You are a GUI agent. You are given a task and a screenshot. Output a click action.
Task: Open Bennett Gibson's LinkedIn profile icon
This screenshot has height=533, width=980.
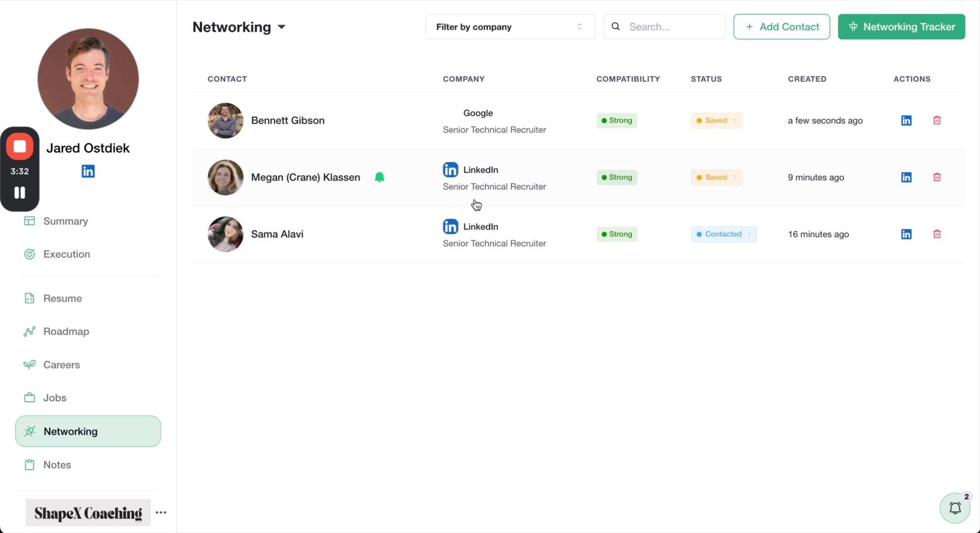point(906,120)
